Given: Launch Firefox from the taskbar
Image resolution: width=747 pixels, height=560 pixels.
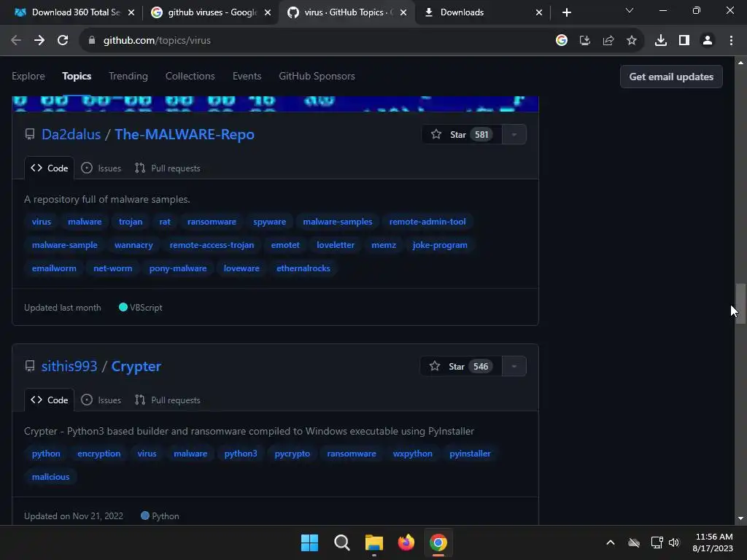Looking at the screenshot, I should pyautogui.click(x=406, y=542).
